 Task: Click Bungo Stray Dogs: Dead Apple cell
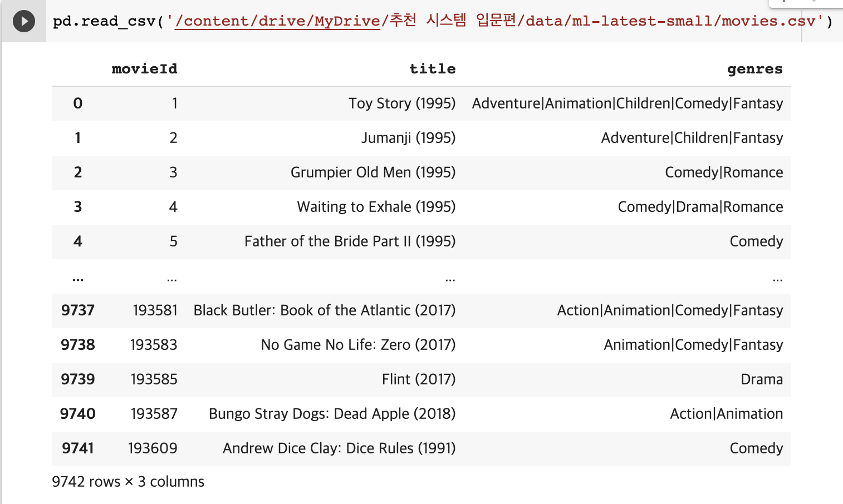coord(332,414)
